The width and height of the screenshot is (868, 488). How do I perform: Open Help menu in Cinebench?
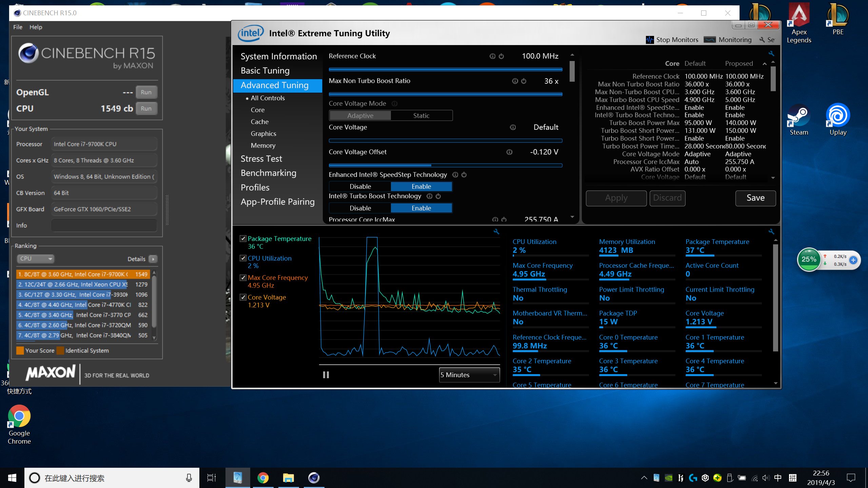pyautogui.click(x=36, y=27)
